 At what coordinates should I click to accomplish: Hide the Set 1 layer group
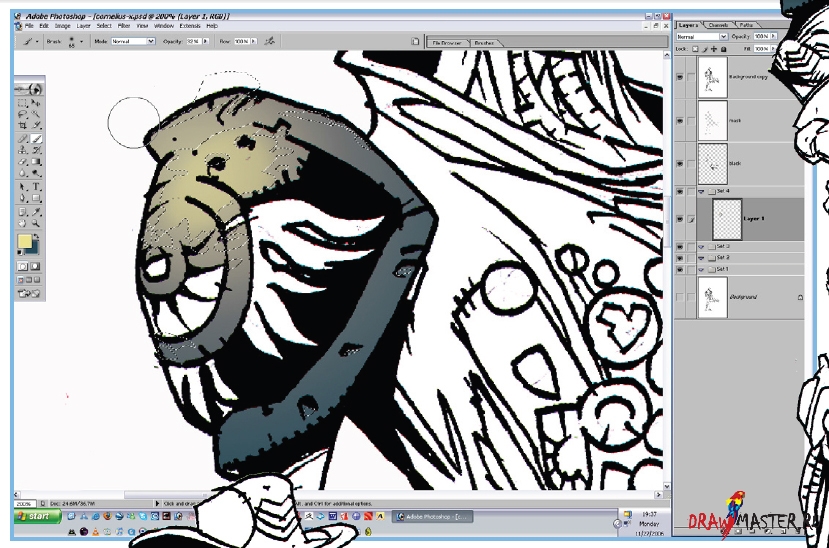tap(680, 270)
